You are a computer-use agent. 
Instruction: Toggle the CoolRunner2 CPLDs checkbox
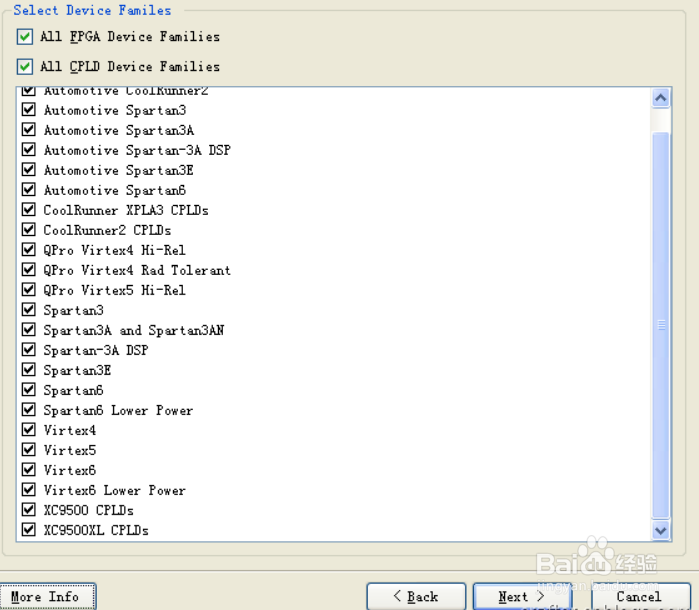29,230
